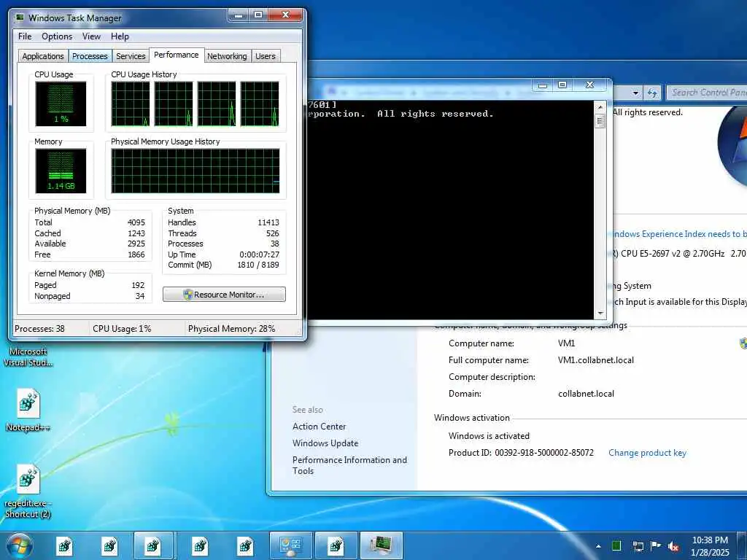The height and width of the screenshot is (560, 747).
Task: Open the Options menu in Task Manager
Action: [x=57, y=36]
